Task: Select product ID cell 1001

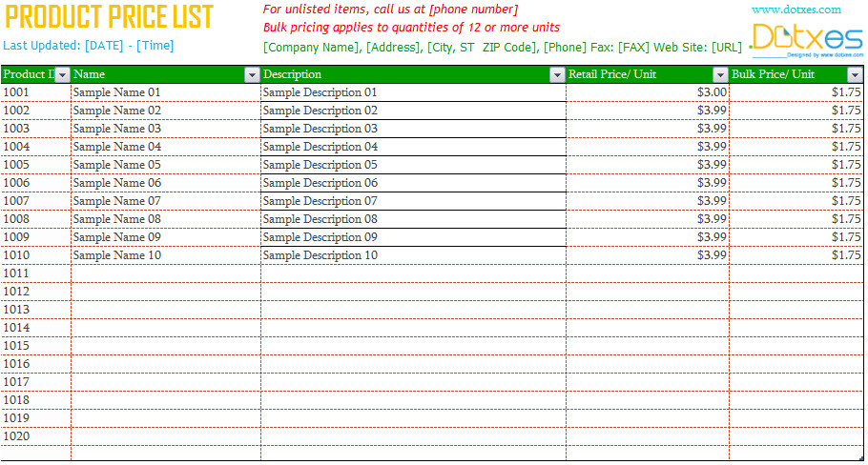Action: coord(36,92)
